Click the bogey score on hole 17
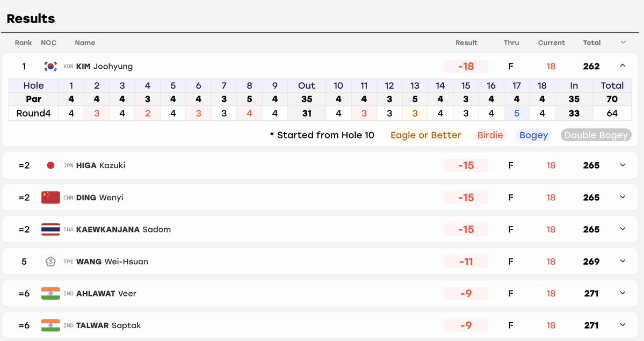644x341 pixels. (517, 113)
